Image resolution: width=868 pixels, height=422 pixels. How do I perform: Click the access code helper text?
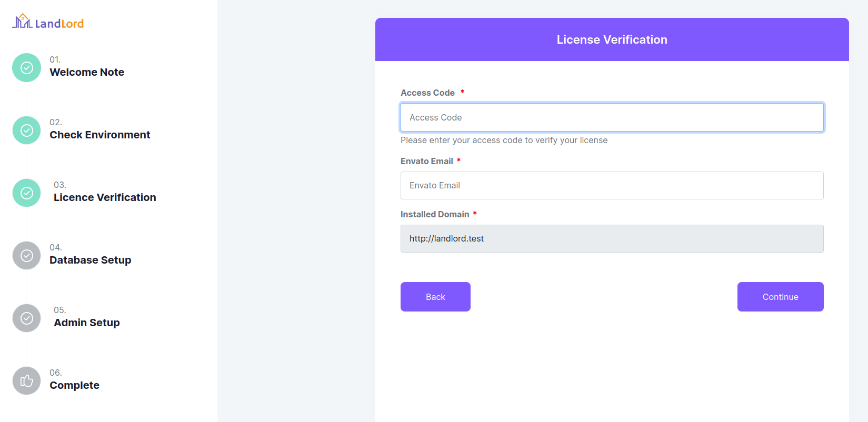tap(504, 140)
